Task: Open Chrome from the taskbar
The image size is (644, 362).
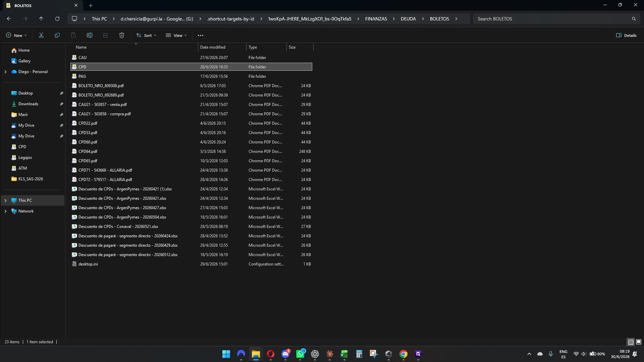Action: point(404,354)
